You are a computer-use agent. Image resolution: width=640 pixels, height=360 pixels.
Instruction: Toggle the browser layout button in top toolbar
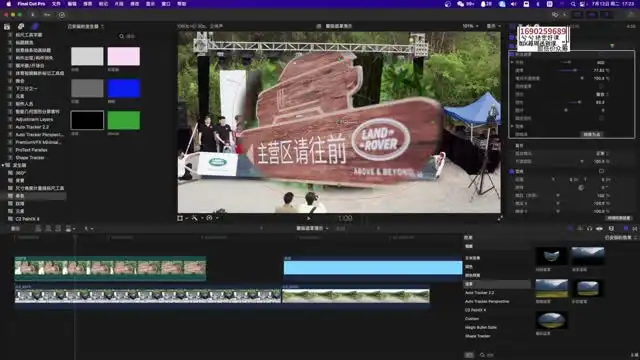tap(578, 15)
